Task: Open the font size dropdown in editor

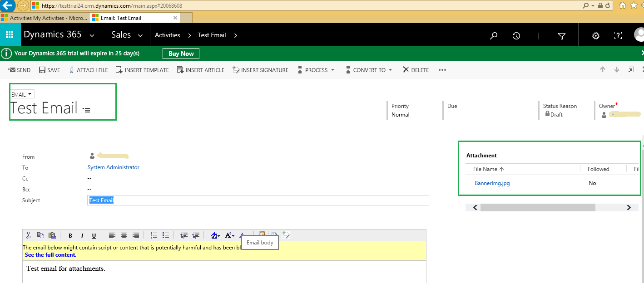Action: pyautogui.click(x=229, y=235)
